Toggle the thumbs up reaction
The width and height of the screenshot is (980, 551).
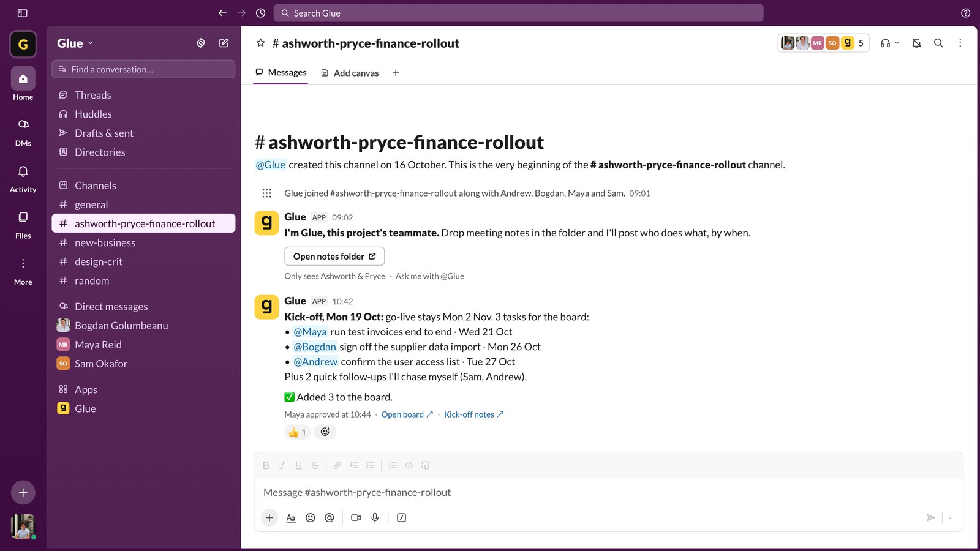(297, 432)
